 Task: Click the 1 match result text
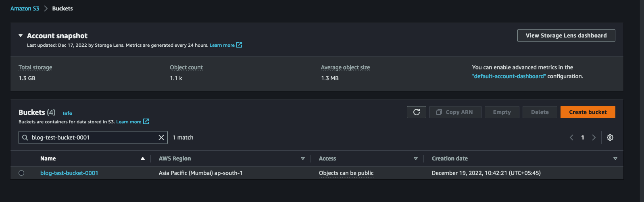(183, 137)
